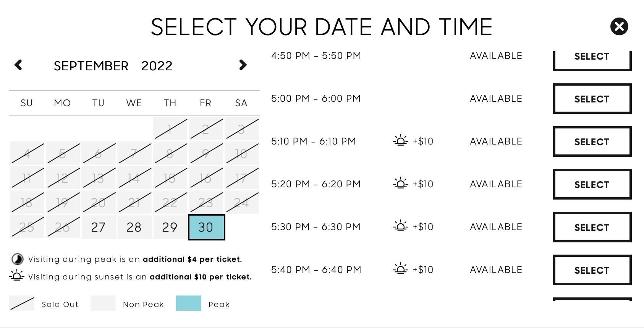The image size is (644, 328).
Task: Click sunset icon on 5:20 PM slot
Action: [x=400, y=183]
